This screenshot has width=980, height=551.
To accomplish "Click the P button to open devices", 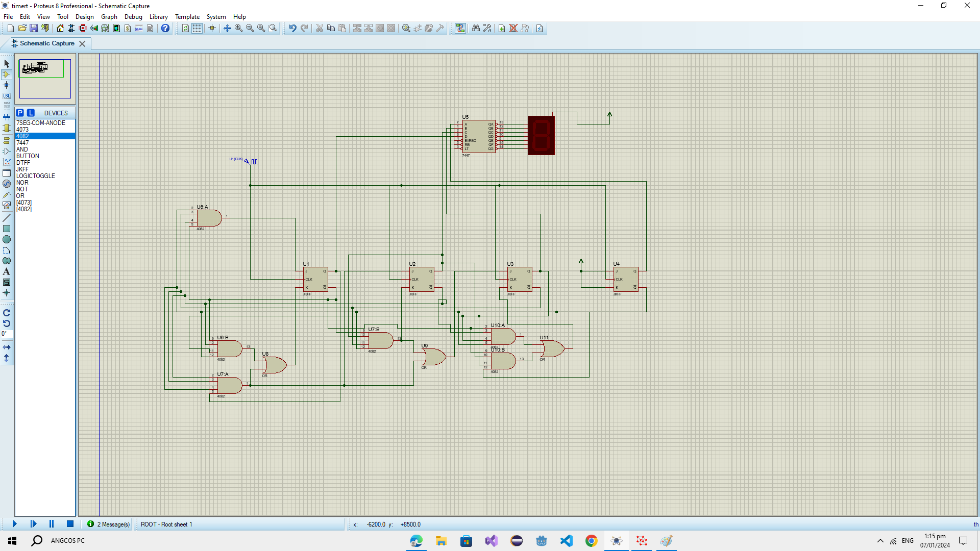I will click(19, 112).
